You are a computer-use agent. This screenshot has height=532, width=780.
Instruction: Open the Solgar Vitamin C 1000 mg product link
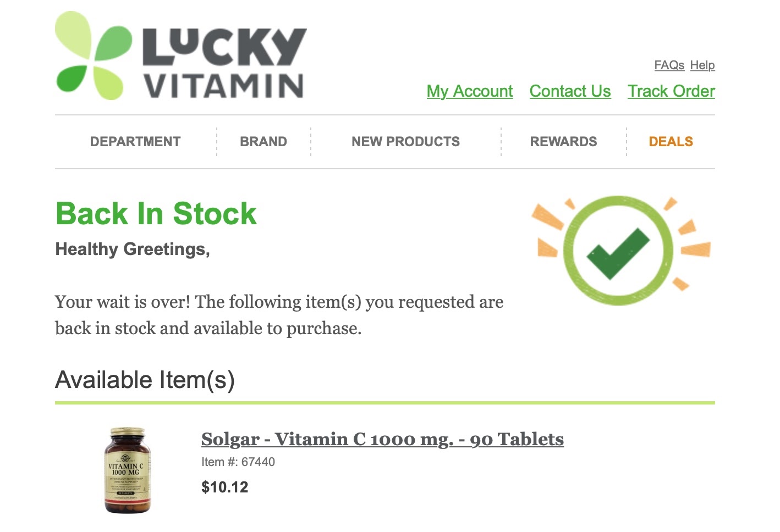click(382, 439)
